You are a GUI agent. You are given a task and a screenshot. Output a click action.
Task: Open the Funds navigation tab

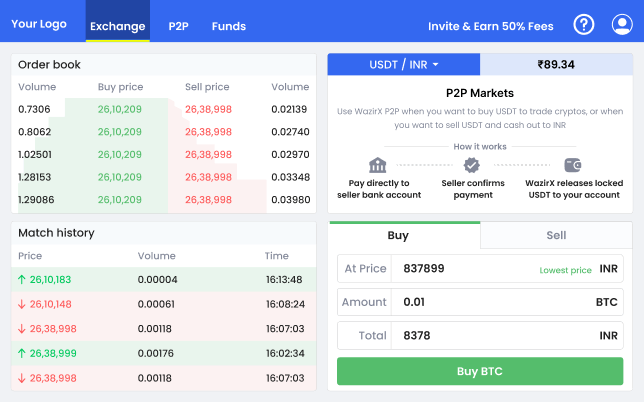pos(229,26)
